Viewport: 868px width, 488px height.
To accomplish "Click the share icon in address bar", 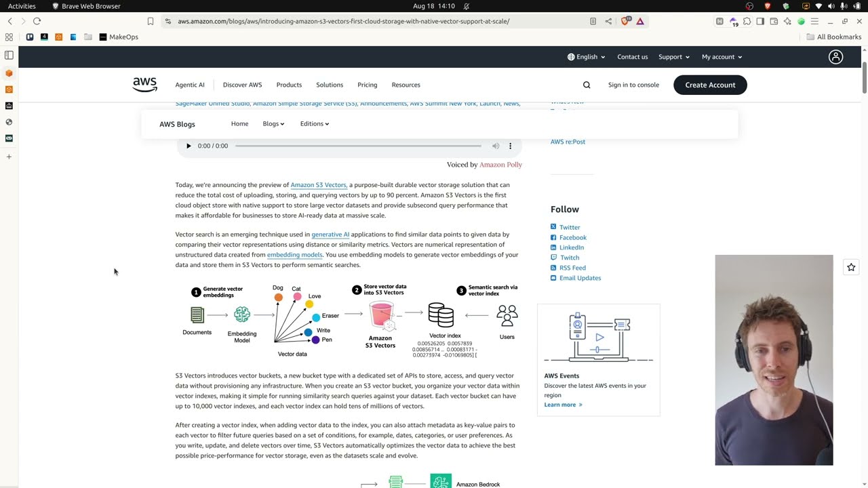I will (608, 21).
